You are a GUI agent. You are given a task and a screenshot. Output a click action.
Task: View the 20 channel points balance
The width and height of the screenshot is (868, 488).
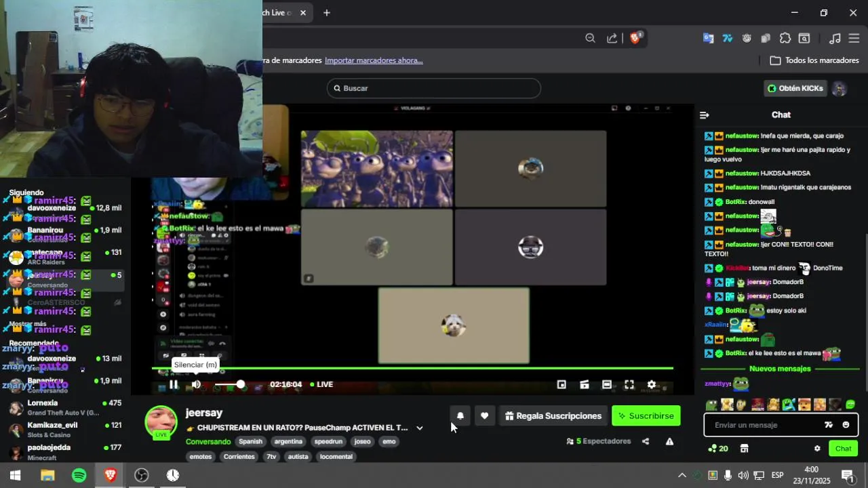(718, 449)
